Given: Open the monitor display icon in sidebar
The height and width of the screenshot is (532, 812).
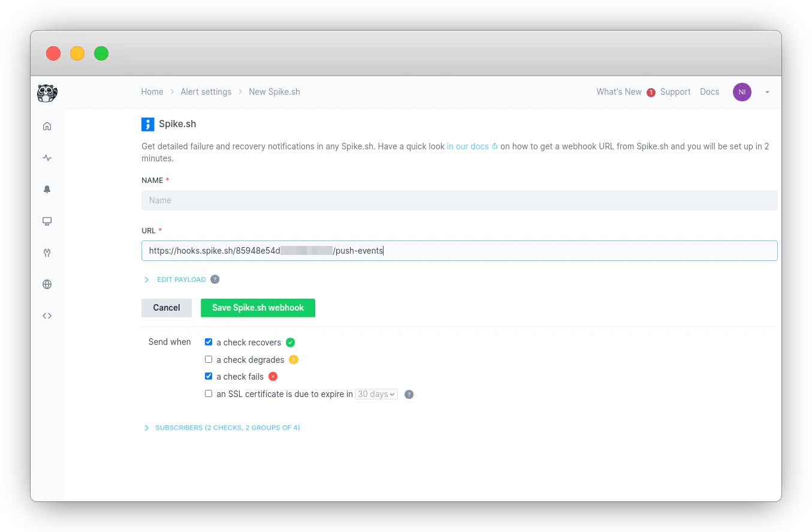Looking at the screenshot, I should (x=47, y=221).
